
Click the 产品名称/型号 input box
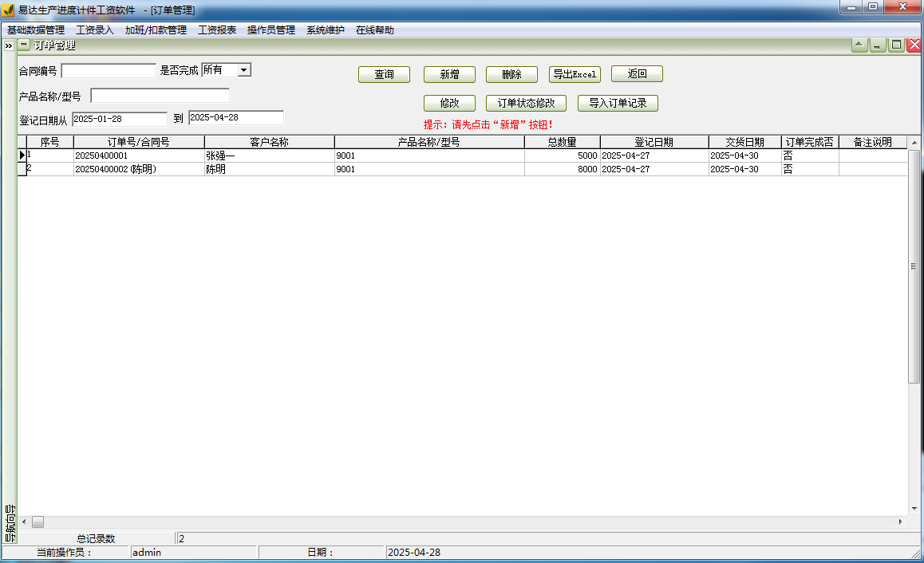160,95
